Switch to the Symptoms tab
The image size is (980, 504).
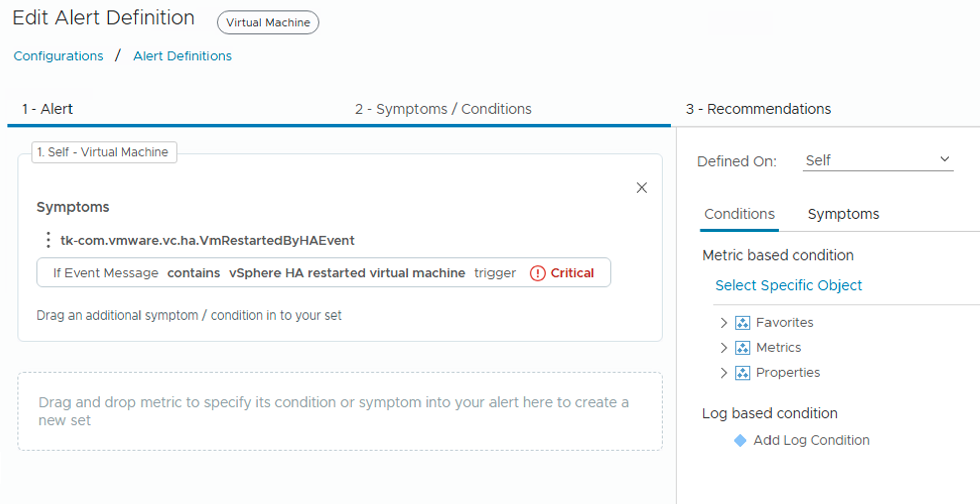point(843,214)
